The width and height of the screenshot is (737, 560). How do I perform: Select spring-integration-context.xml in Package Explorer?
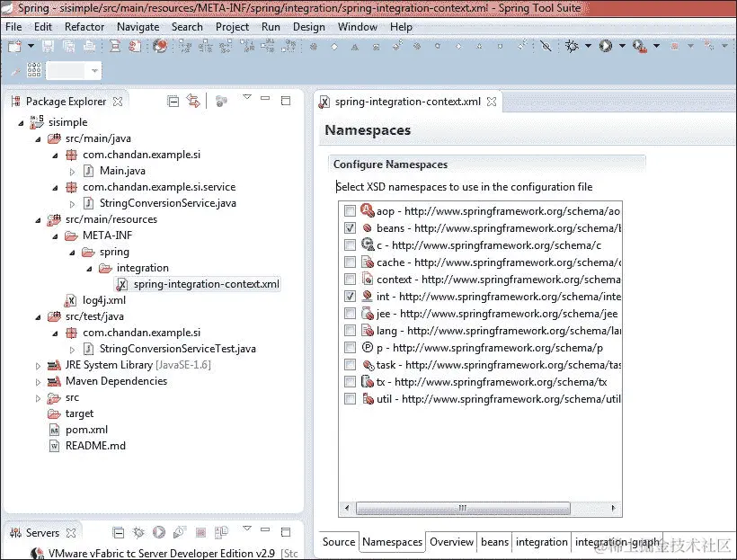[198, 284]
